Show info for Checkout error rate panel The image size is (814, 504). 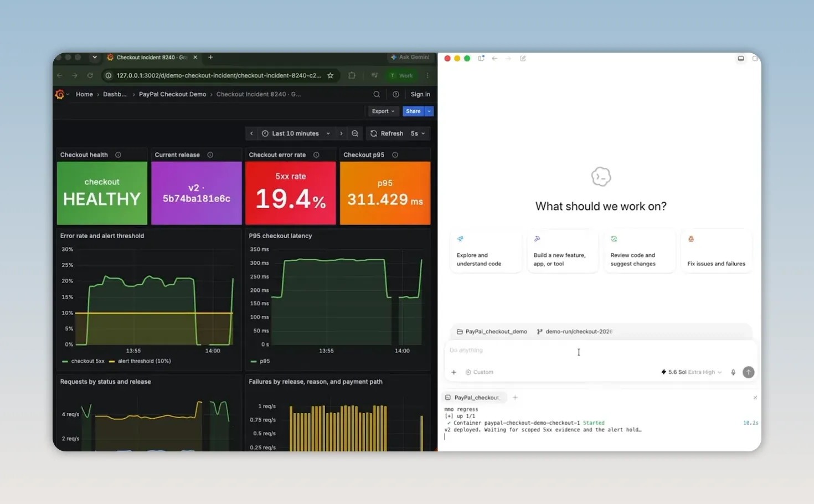tap(316, 155)
